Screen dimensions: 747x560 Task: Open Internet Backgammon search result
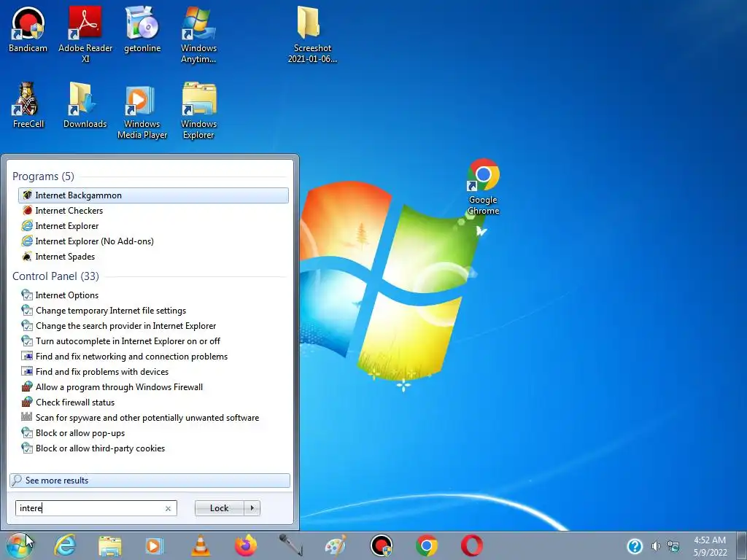coord(153,195)
